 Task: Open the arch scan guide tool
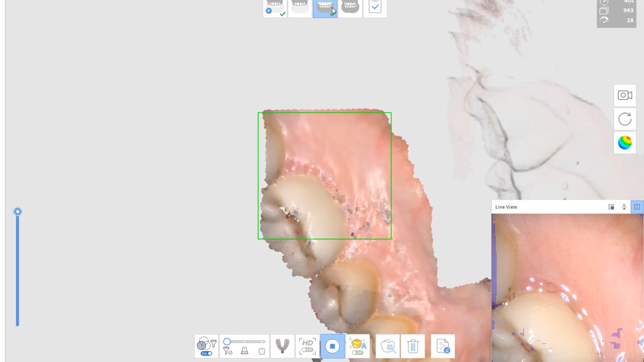coord(282,346)
